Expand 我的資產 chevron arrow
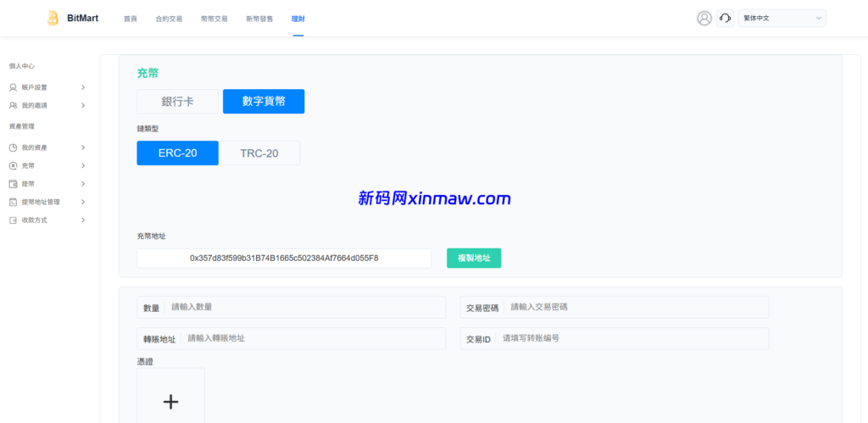The width and height of the screenshot is (868, 423). [x=83, y=147]
